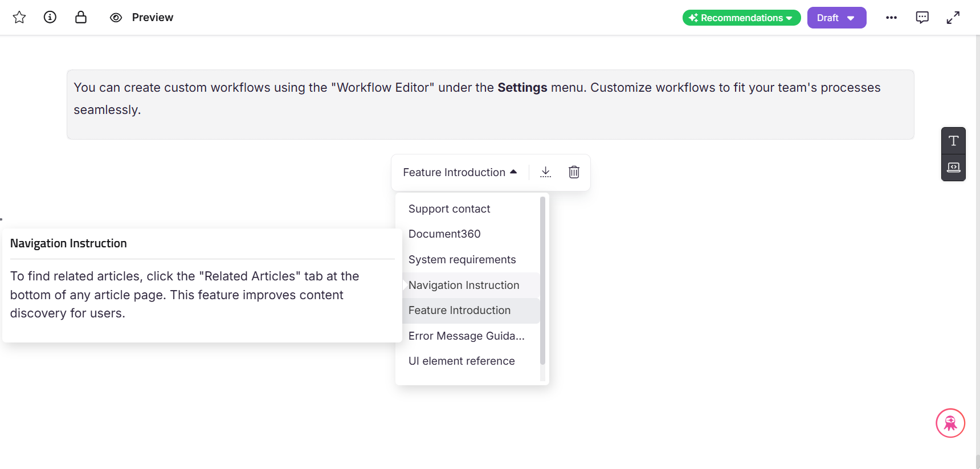
Task: Click the download-style insert icon beside trash
Action: 545,172
